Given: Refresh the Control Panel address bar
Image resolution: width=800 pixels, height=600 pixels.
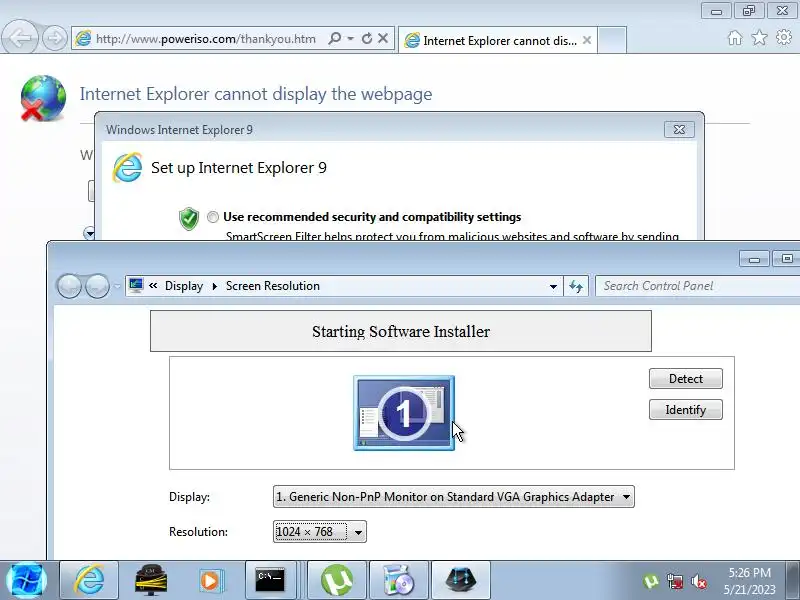Looking at the screenshot, I should click(x=576, y=286).
